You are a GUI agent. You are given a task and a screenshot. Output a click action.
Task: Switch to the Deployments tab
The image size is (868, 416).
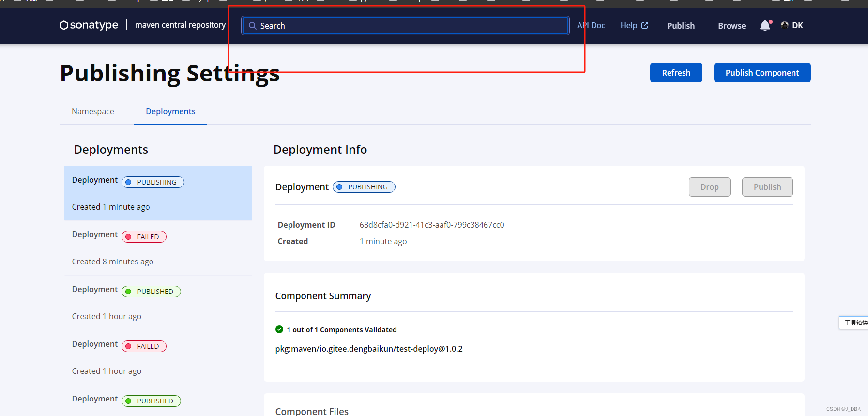170,111
